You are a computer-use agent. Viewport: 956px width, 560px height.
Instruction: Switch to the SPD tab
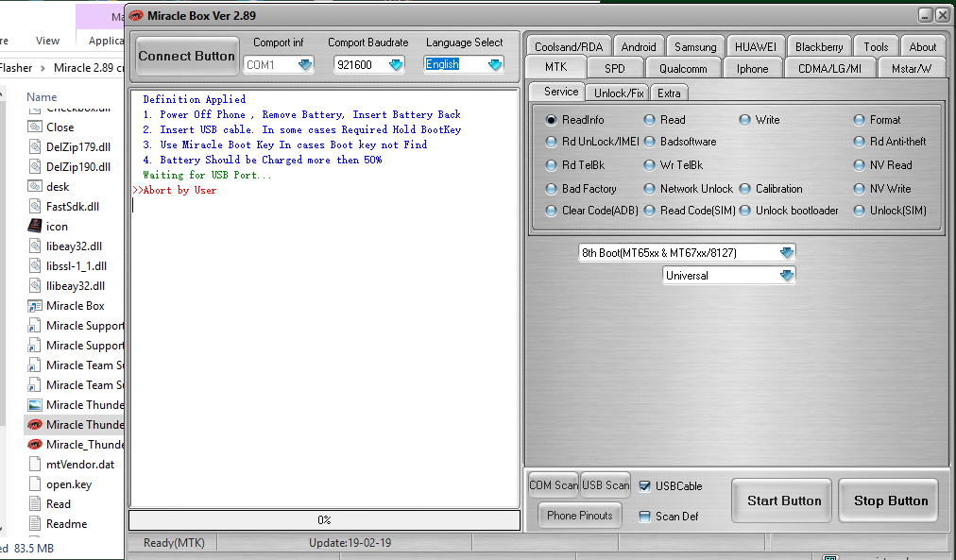615,68
